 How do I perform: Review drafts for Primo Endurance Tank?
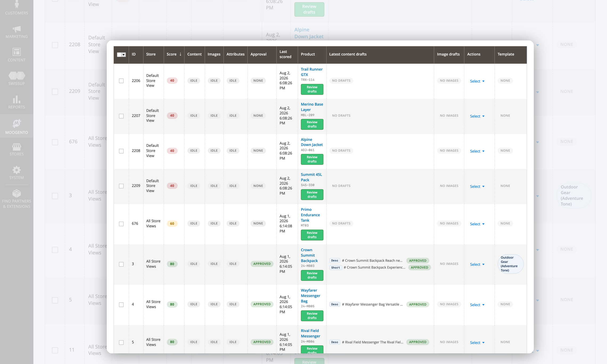(312, 235)
